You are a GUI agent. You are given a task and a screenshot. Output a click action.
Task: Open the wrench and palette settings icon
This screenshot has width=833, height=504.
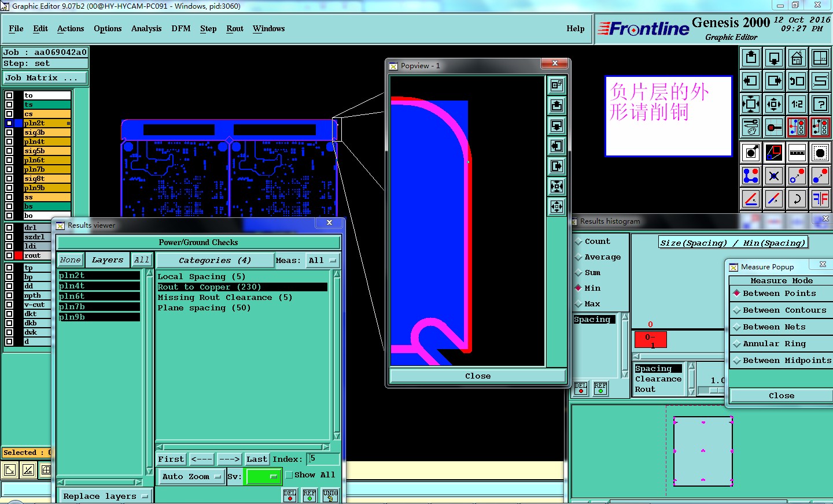click(x=751, y=127)
